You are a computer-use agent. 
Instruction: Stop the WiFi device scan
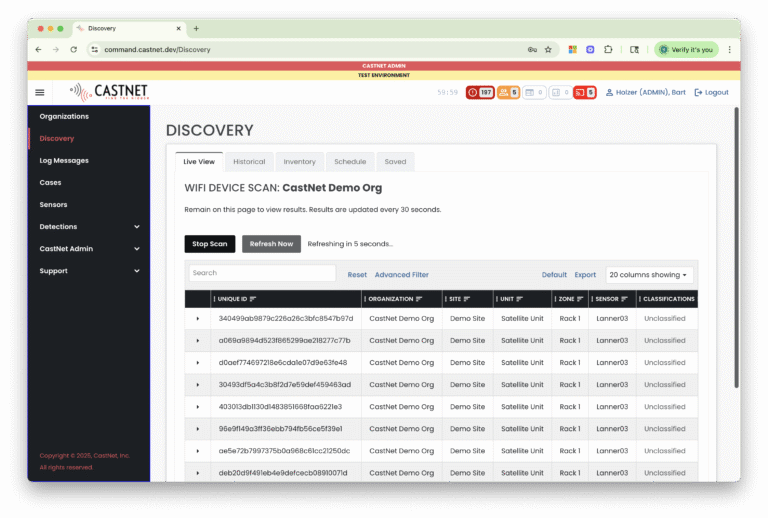(x=210, y=244)
